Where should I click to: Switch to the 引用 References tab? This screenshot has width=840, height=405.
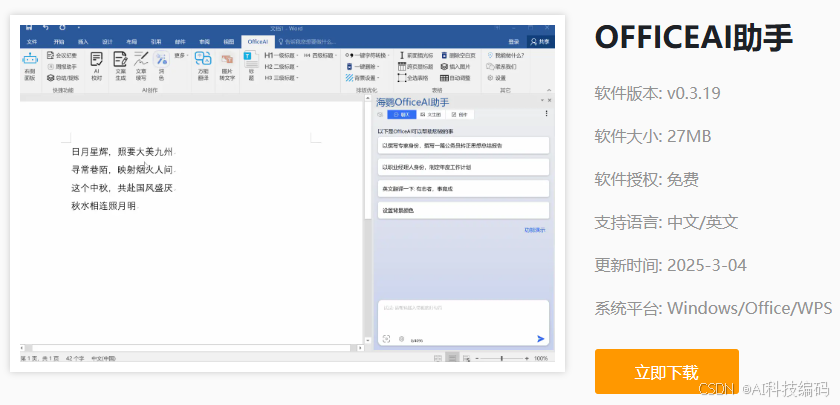(x=155, y=41)
